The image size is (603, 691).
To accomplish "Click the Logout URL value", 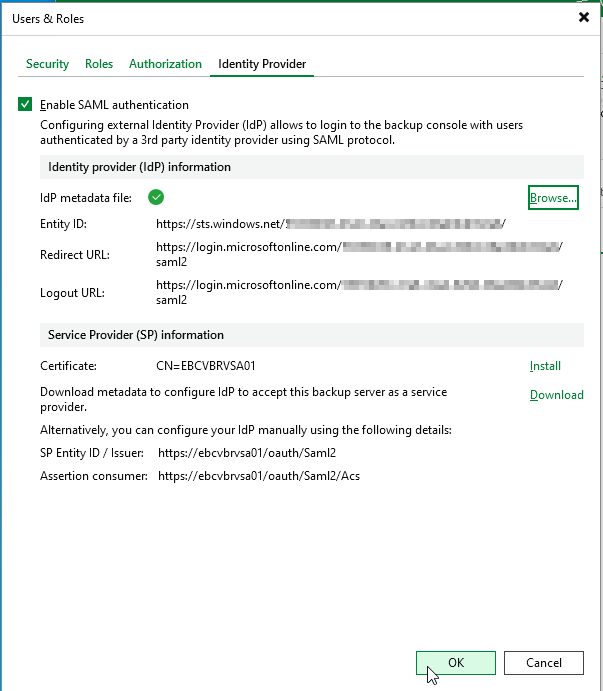I will coord(358,292).
